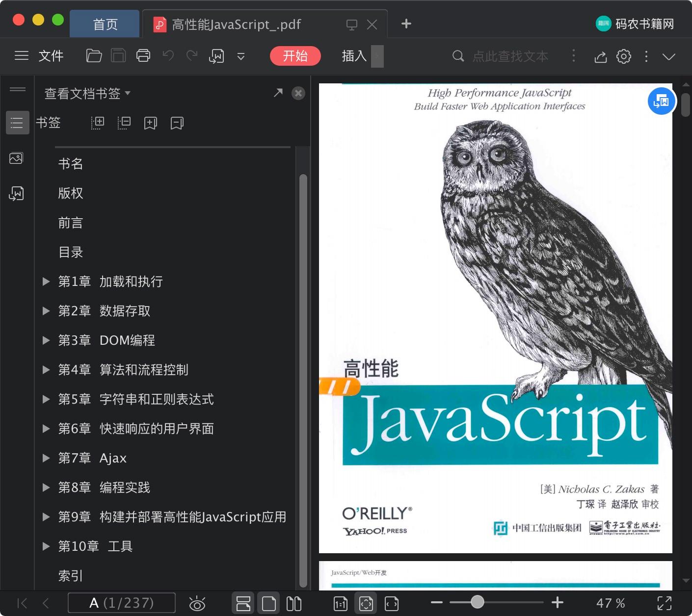Image resolution: width=692 pixels, height=616 pixels.
Task: Click the fit page icon
Action: coord(366,603)
